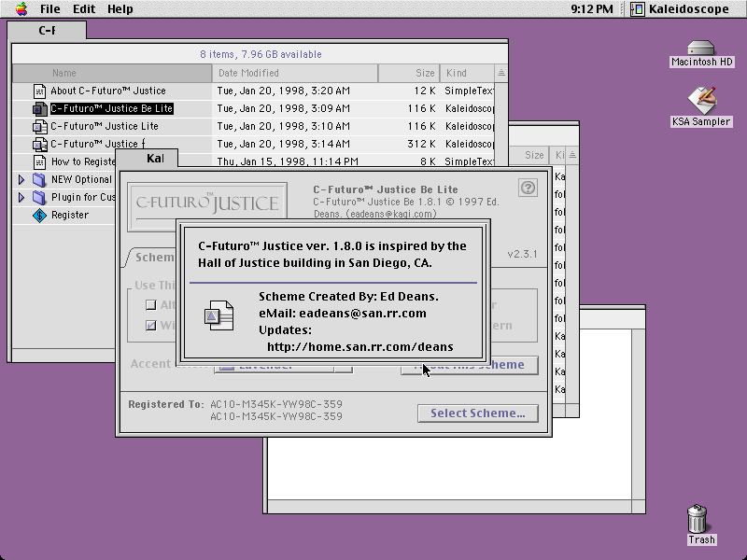
Task: Click the Register file name
Action: [70, 216]
